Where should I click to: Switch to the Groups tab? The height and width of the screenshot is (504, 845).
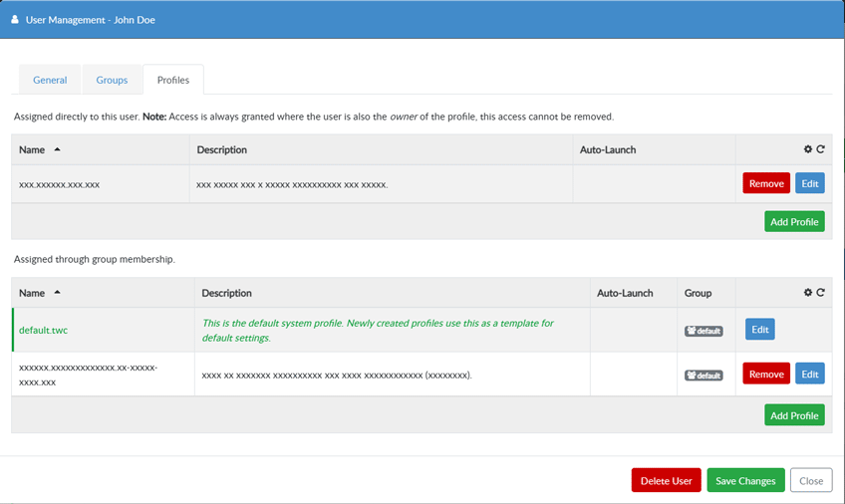pos(112,80)
